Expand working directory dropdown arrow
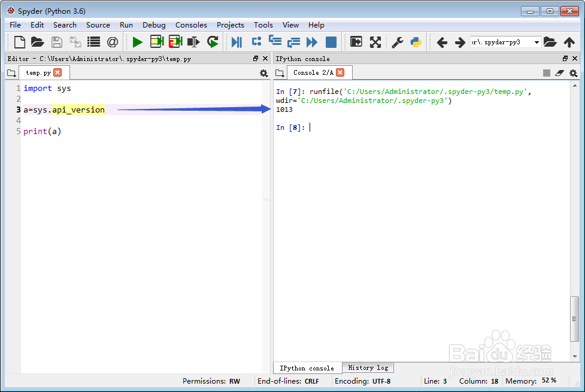 click(536, 42)
